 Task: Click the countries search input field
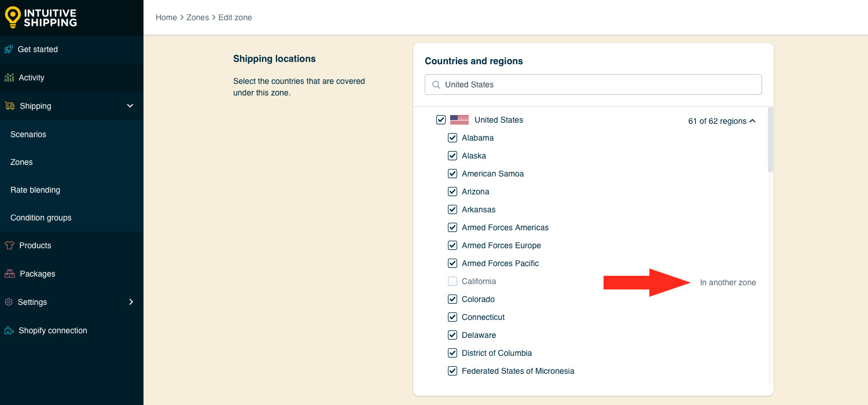click(x=593, y=84)
